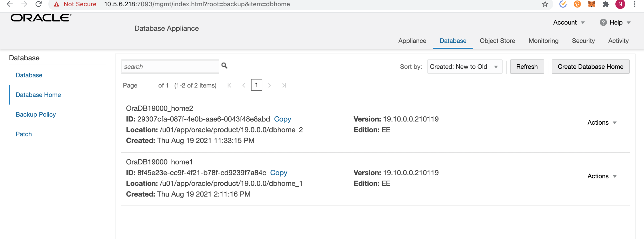Open the Sort by Created: New to Old dropdown
Viewport: 644px width, 239px height.
[x=465, y=67]
